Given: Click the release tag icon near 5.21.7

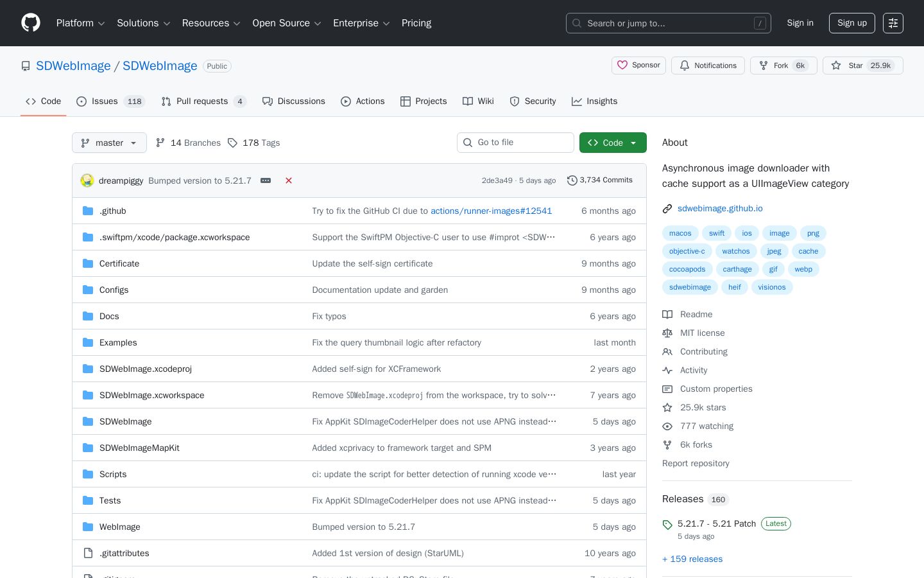Looking at the screenshot, I should pos(667,525).
